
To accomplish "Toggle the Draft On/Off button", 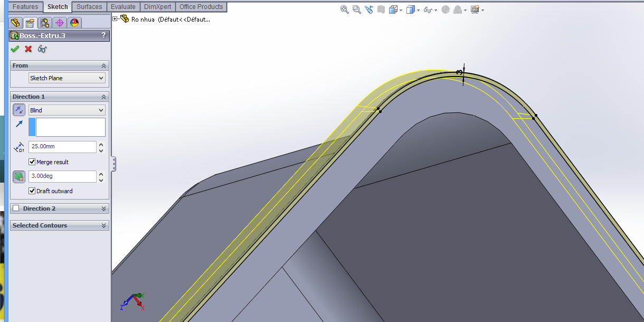I will click(19, 176).
